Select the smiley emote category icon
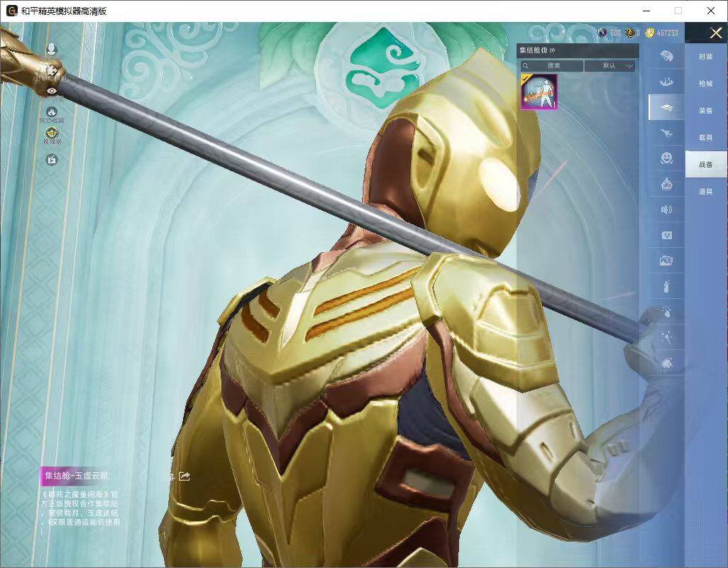728x568 pixels. pyautogui.click(x=666, y=158)
